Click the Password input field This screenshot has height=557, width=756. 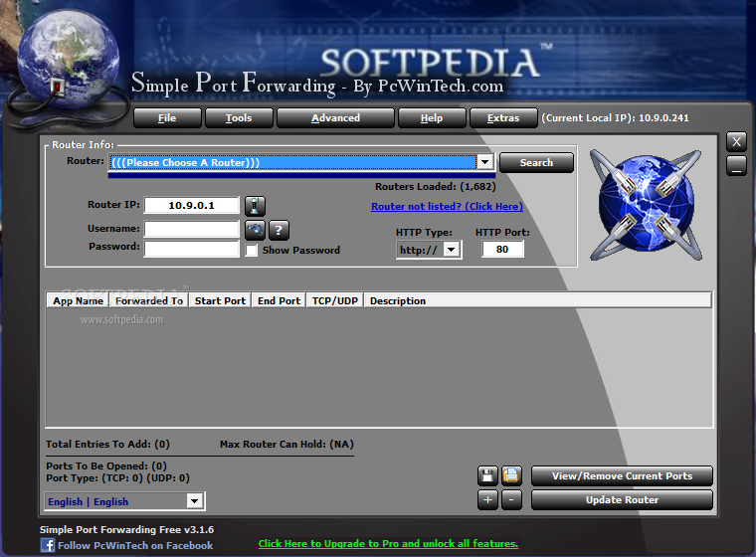(191, 249)
